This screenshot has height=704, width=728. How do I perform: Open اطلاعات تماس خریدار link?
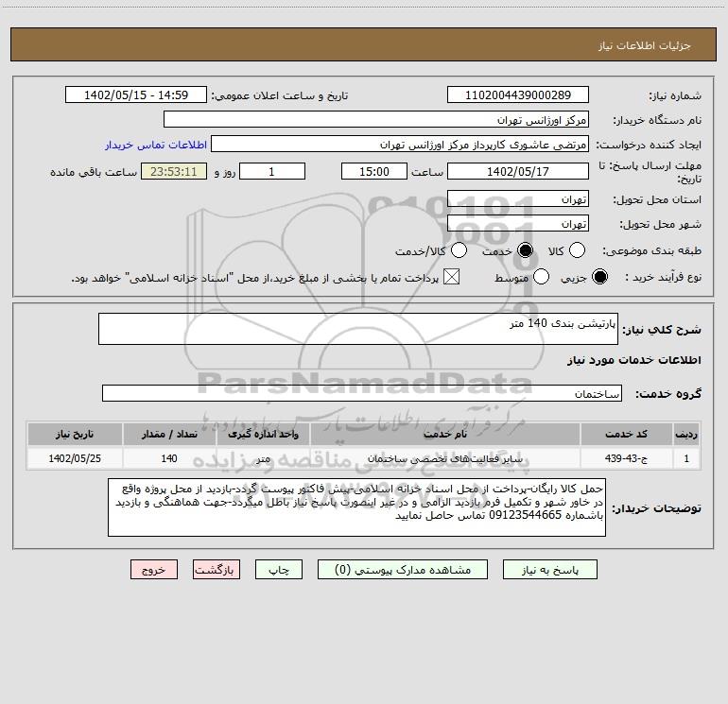(x=156, y=145)
